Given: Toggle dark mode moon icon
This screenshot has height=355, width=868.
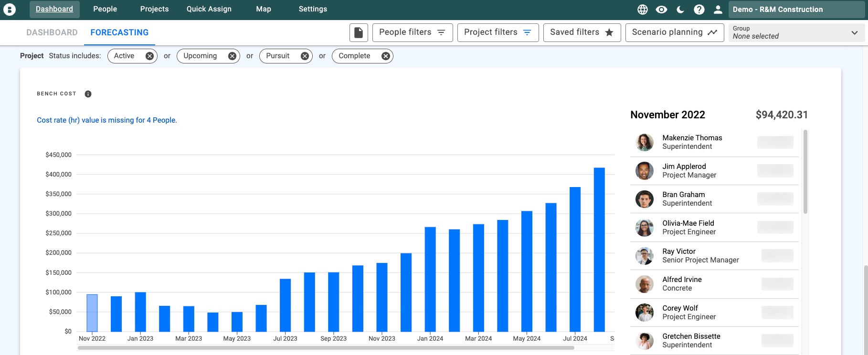Looking at the screenshot, I should (680, 10).
